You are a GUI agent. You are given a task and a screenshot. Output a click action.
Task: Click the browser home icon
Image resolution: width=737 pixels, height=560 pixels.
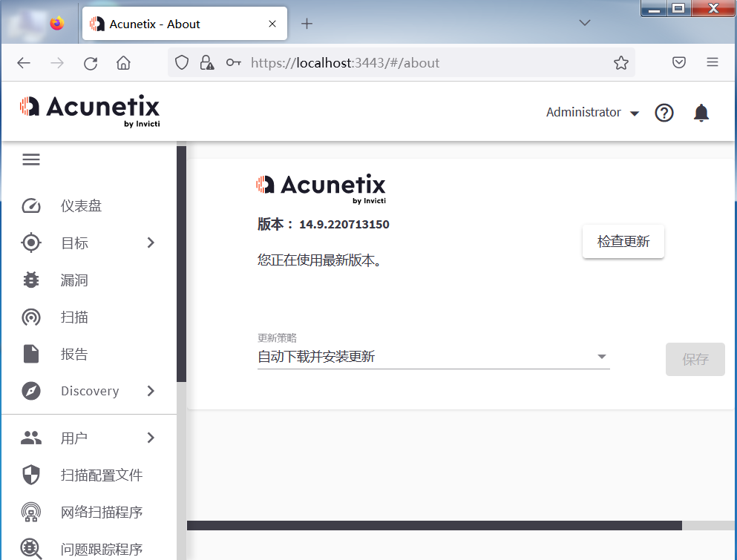[124, 62]
